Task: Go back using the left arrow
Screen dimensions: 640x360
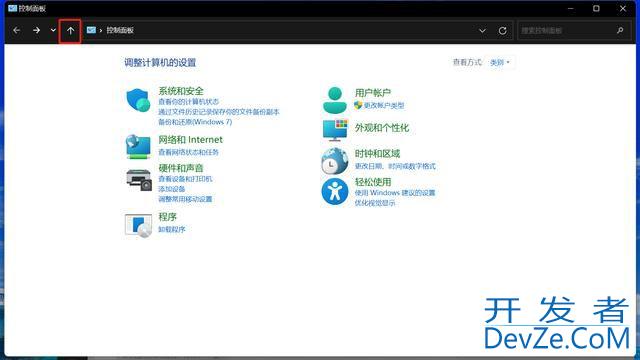Action: (x=16, y=30)
